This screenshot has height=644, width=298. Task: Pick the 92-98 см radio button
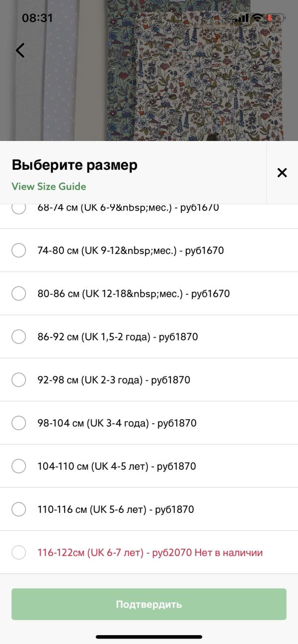19,380
